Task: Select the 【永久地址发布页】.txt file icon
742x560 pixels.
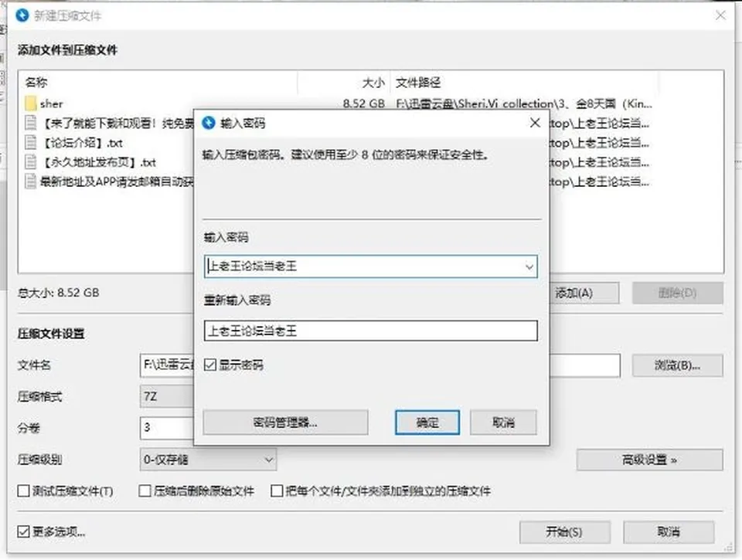Action: (x=31, y=161)
